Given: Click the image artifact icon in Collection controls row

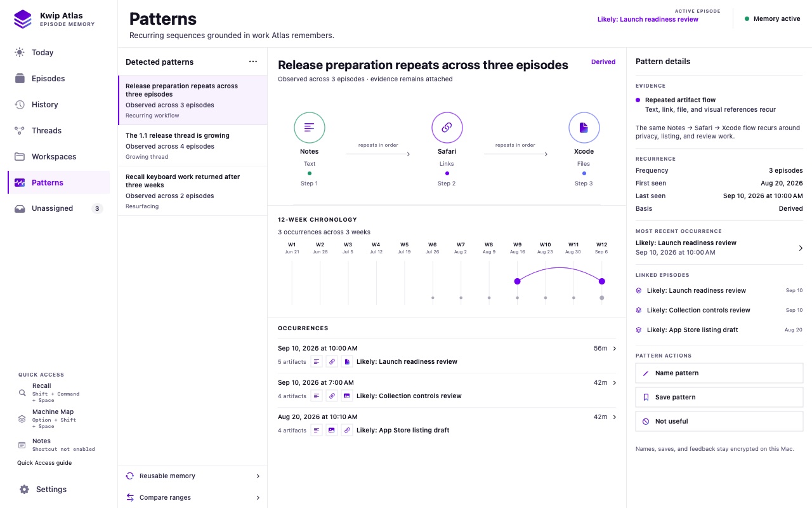Looking at the screenshot, I should click(347, 396).
